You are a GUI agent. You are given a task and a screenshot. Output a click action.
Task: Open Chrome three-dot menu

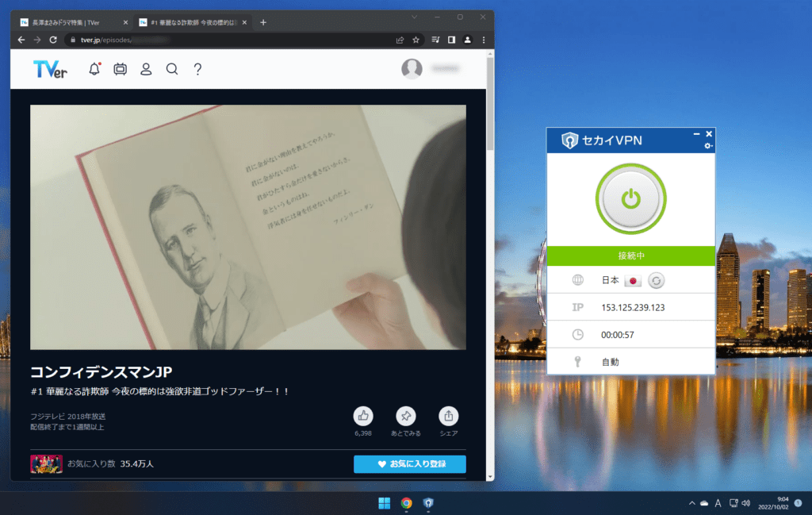coord(484,40)
